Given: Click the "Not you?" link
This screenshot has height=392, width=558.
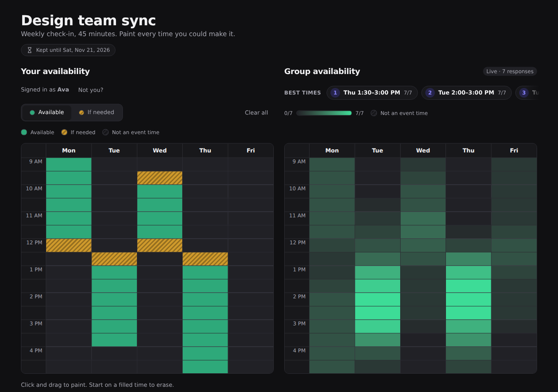Looking at the screenshot, I should (91, 90).
